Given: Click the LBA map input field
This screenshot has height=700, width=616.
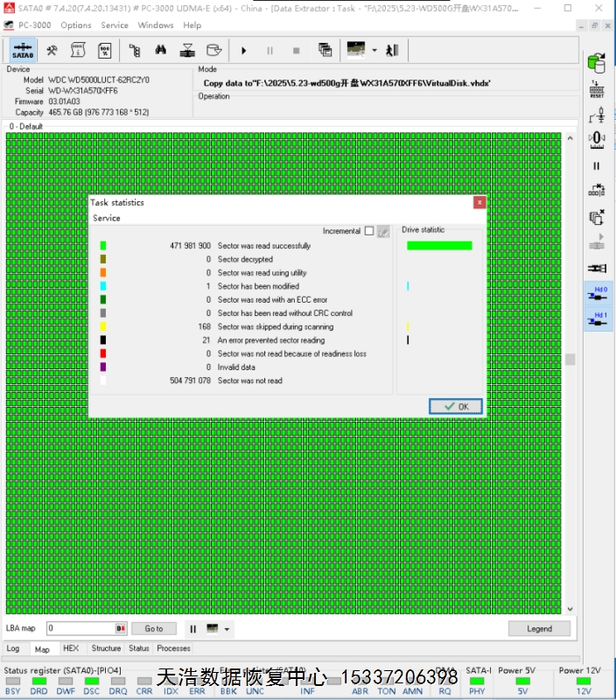Looking at the screenshot, I should 80,628.
